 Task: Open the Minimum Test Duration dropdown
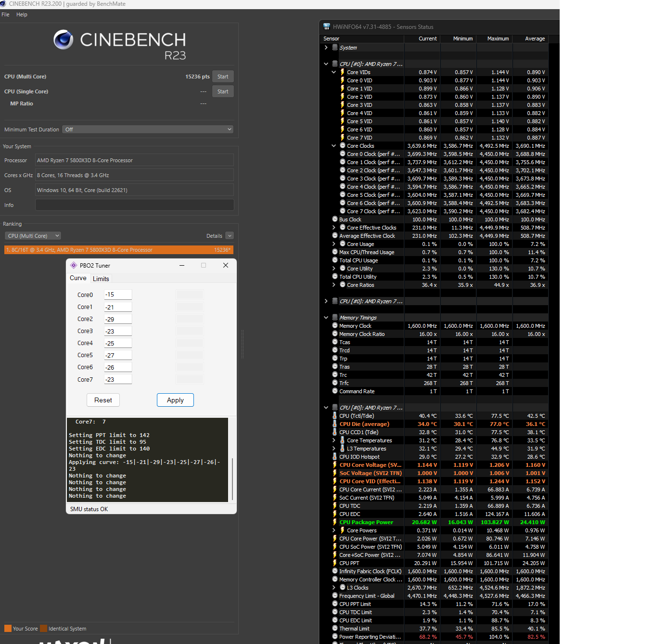click(x=148, y=129)
